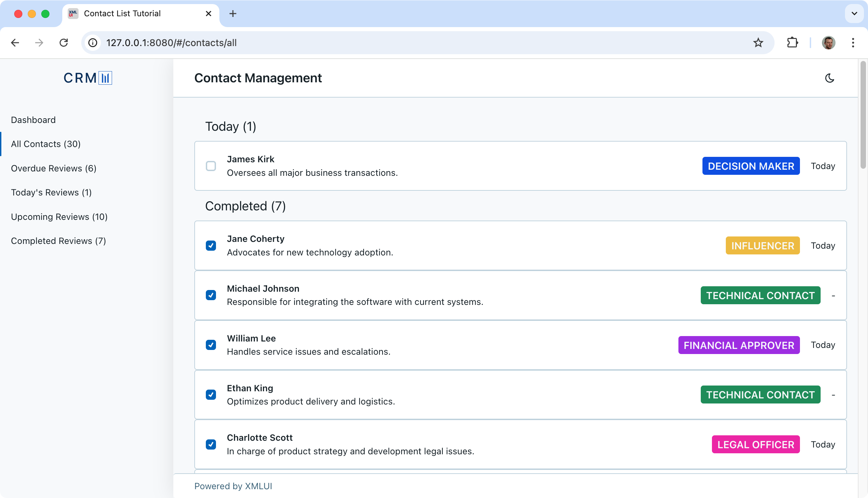Click the FINANCIAL APPROVER badge
Image resolution: width=868 pixels, height=498 pixels.
pyautogui.click(x=739, y=345)
